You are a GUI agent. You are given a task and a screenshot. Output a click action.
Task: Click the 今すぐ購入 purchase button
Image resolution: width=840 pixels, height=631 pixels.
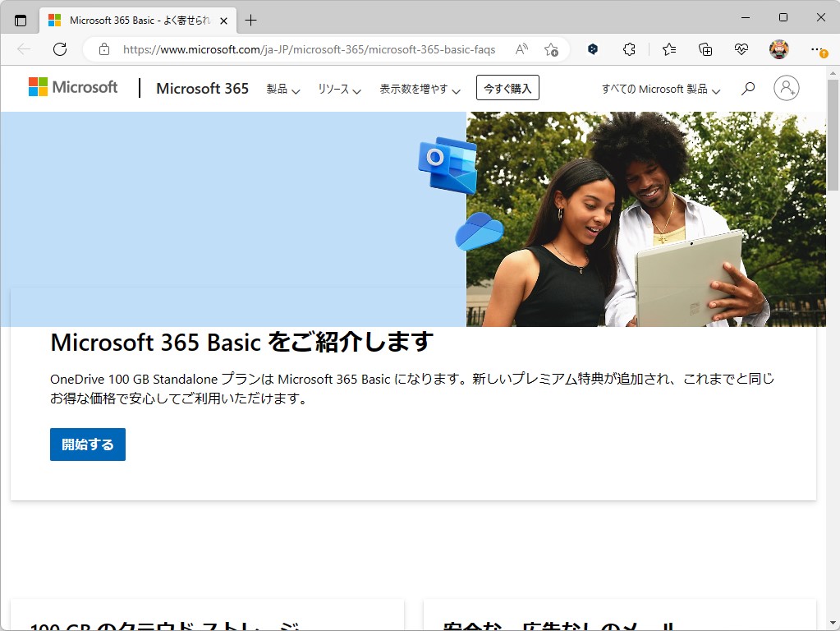507,88
